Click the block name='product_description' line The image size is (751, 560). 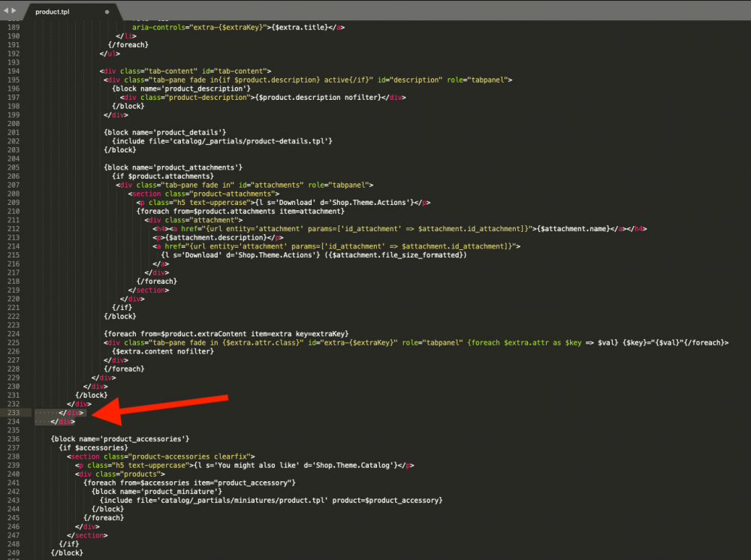pos(181,89)
